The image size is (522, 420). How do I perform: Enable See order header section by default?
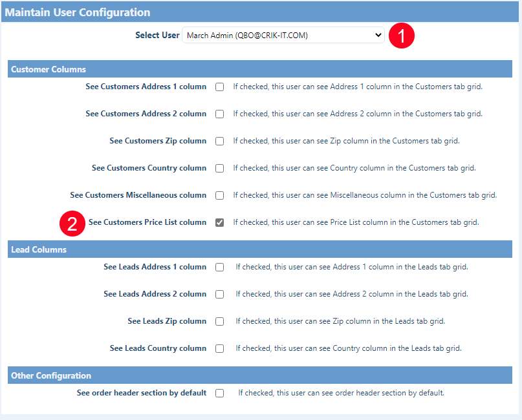(220, 393)
